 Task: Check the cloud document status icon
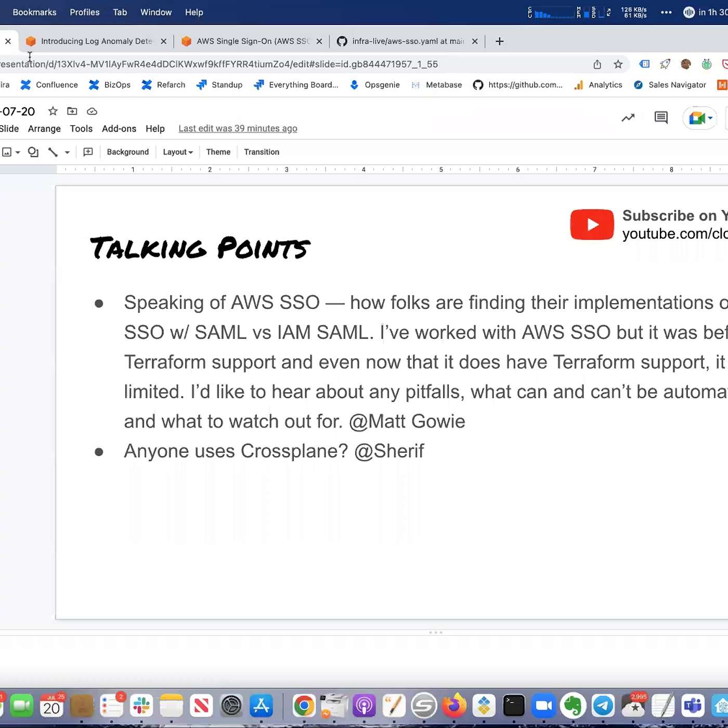92,111
